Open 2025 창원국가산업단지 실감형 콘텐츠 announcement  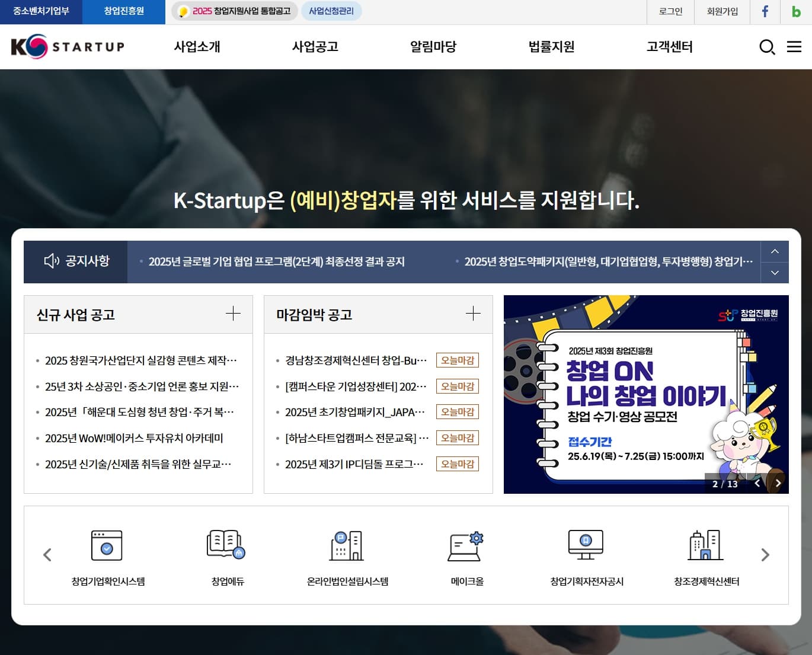point(140,360)
